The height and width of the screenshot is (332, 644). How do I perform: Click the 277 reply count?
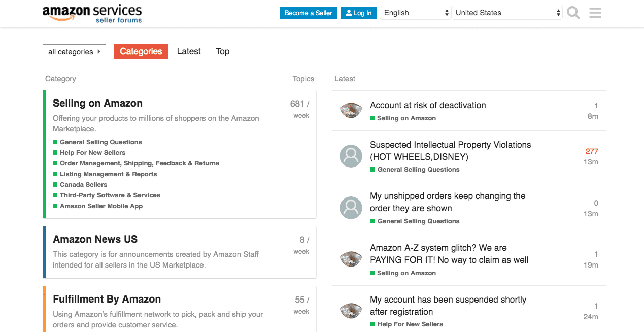coord(592,151)
